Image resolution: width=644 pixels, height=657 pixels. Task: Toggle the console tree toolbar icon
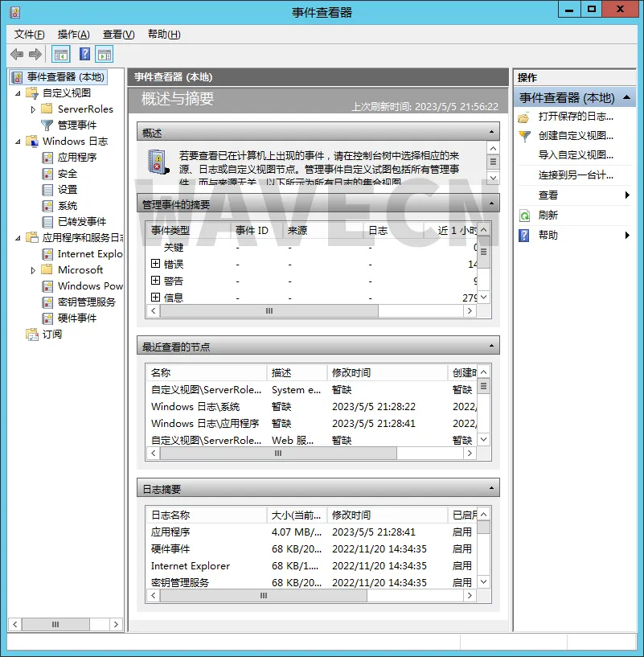pyautogui.click(x=61, y=54)
